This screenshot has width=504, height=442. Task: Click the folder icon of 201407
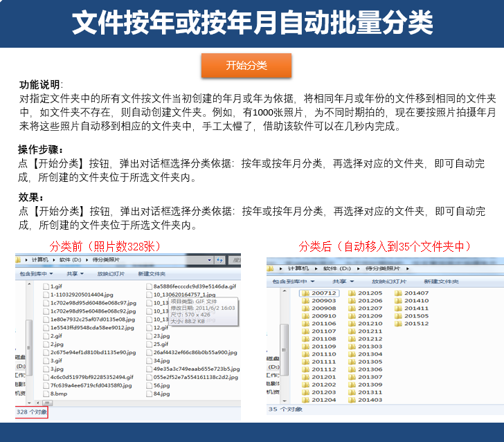[398, 293]
